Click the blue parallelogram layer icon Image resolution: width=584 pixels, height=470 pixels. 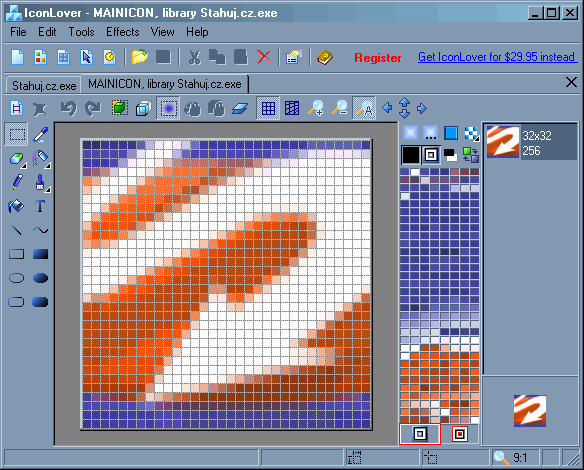(240, 108)
